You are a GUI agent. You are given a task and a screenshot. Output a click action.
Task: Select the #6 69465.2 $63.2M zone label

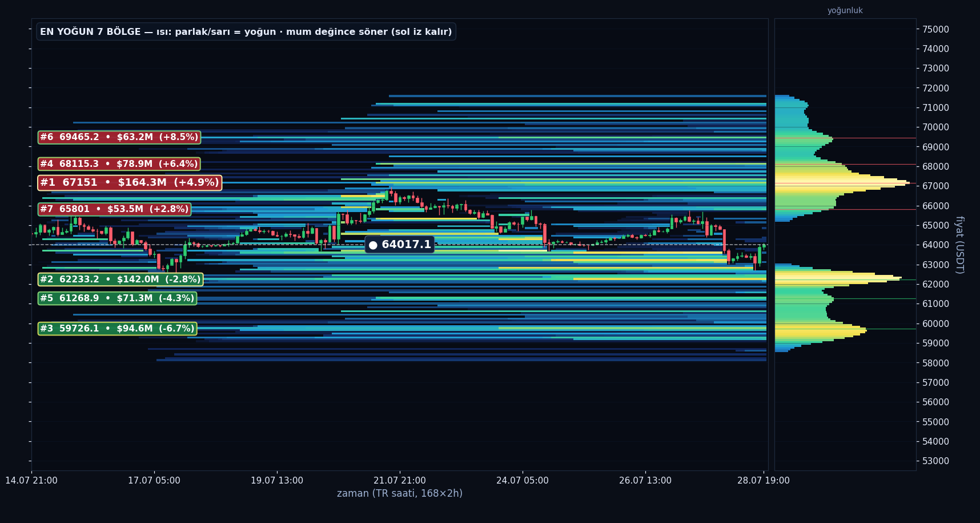pyautogui.click(x=119, y=137)
